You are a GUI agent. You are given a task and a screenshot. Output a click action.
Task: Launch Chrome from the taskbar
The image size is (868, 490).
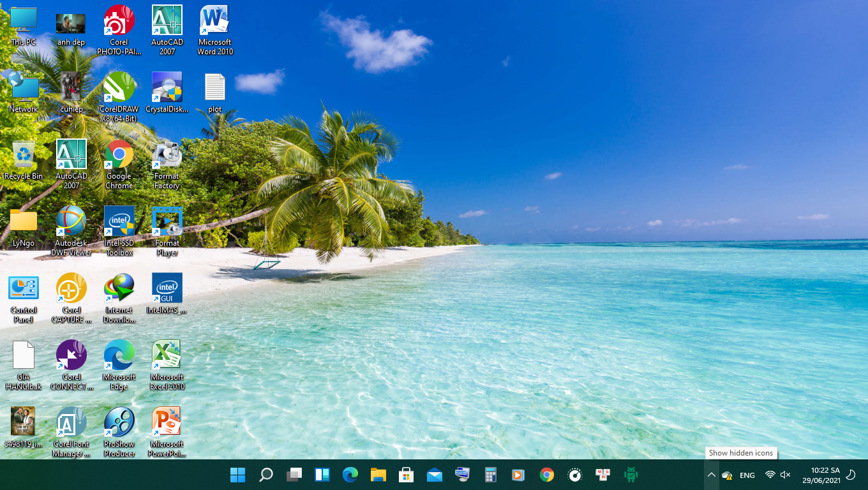coord(547,475)
